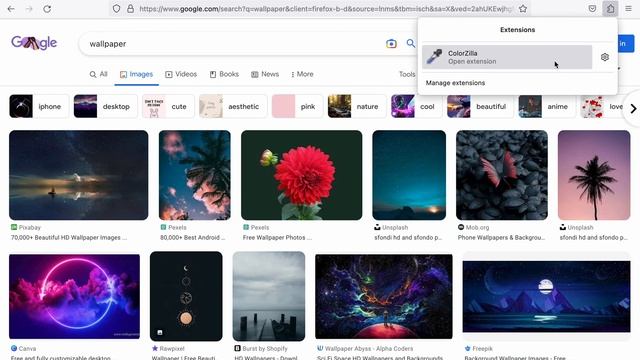Follow the Wallpaper Abyss - Alpha Coders link
Viewport: 640px width, 360px height.
365,349
